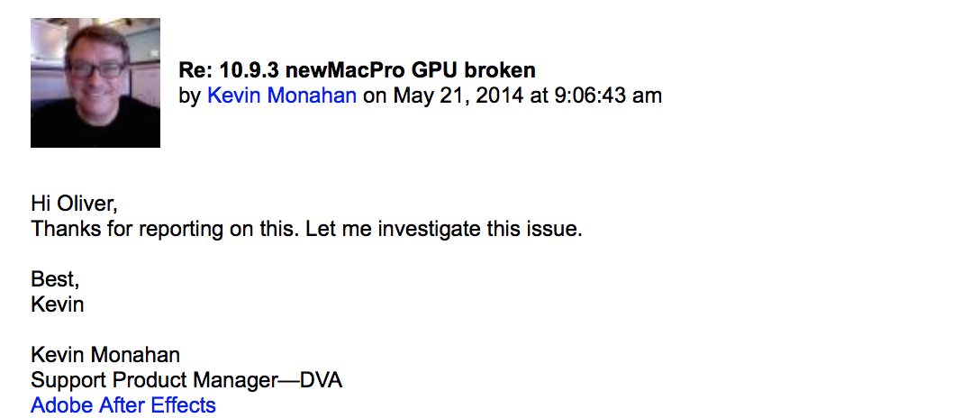Click Kevin Monahan's profile photo
This screenshot has height=418, width=980.
[x=95, y=83]
